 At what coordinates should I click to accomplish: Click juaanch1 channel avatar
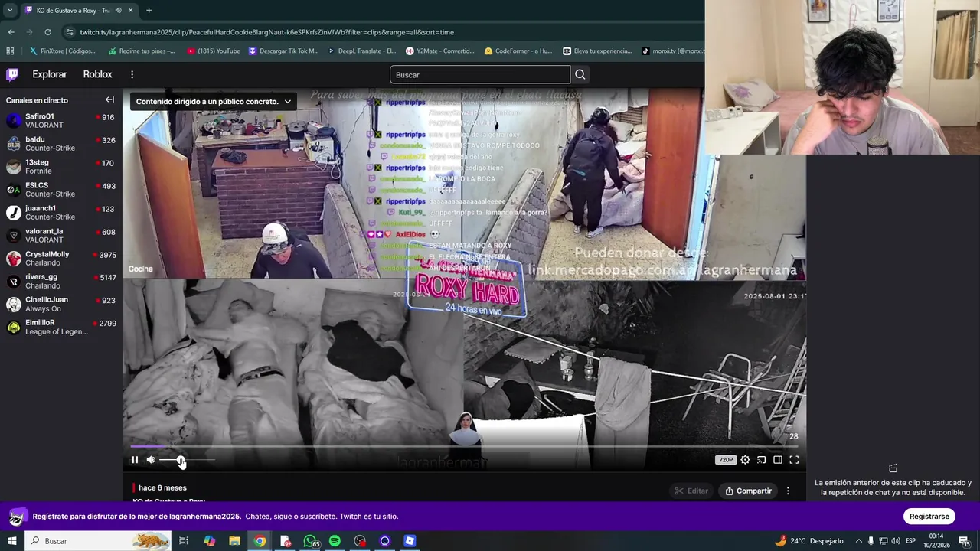tap(13, 213)
